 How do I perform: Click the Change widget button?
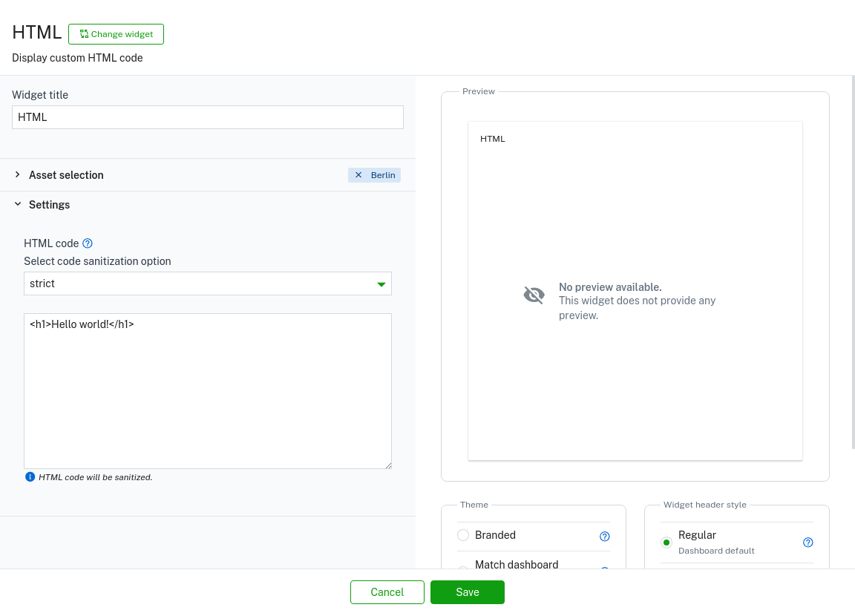pyautogui.click(x=116, y=33)
